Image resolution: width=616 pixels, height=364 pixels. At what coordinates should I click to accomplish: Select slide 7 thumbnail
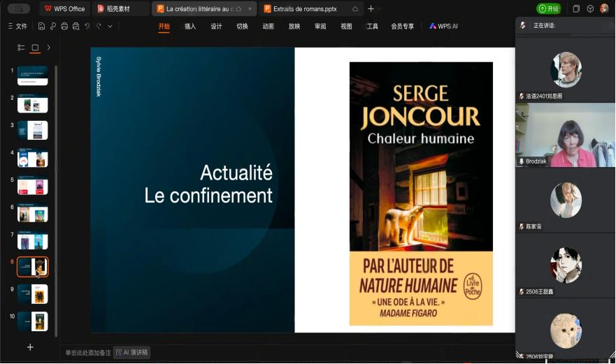33,240
